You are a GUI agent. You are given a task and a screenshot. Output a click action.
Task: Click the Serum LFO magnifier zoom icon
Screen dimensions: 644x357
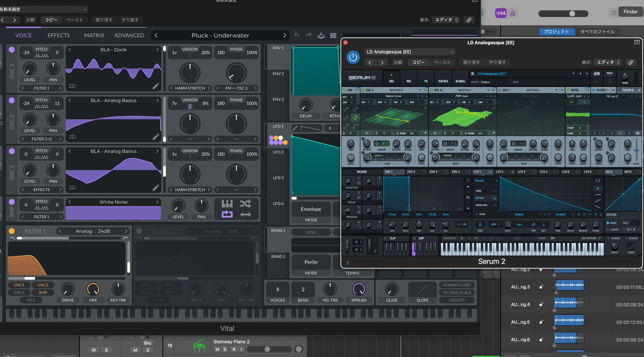(468, 197)
